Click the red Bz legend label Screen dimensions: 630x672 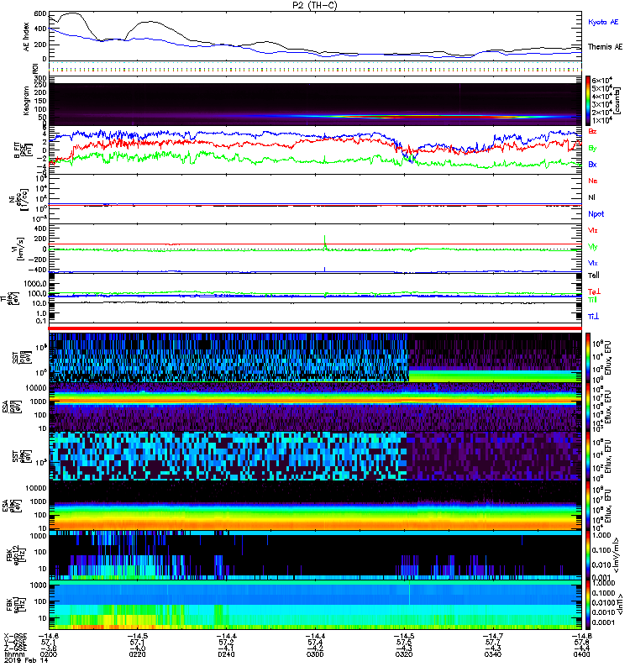point(592,131)
